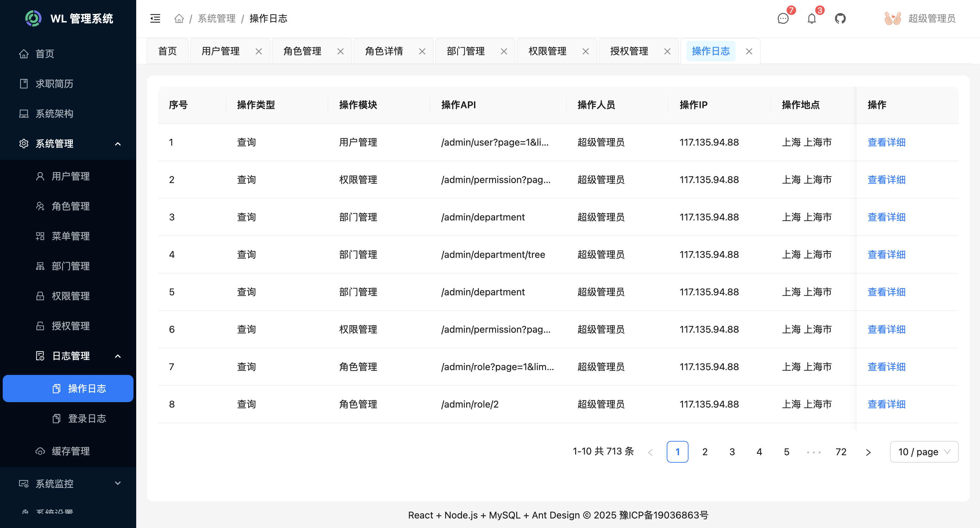This screenshot has height=528, width=980.
Task: Open the messages notification icon showing 7
Action: [783, 19]
